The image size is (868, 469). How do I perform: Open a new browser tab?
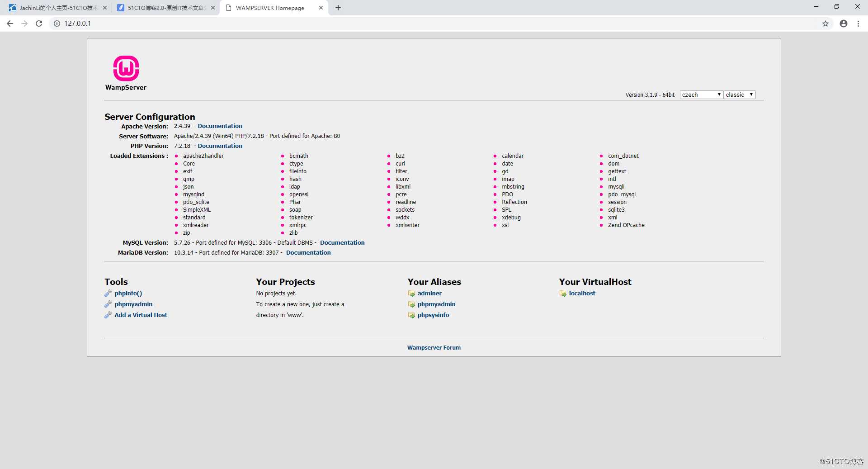click(x=338, y=8)
